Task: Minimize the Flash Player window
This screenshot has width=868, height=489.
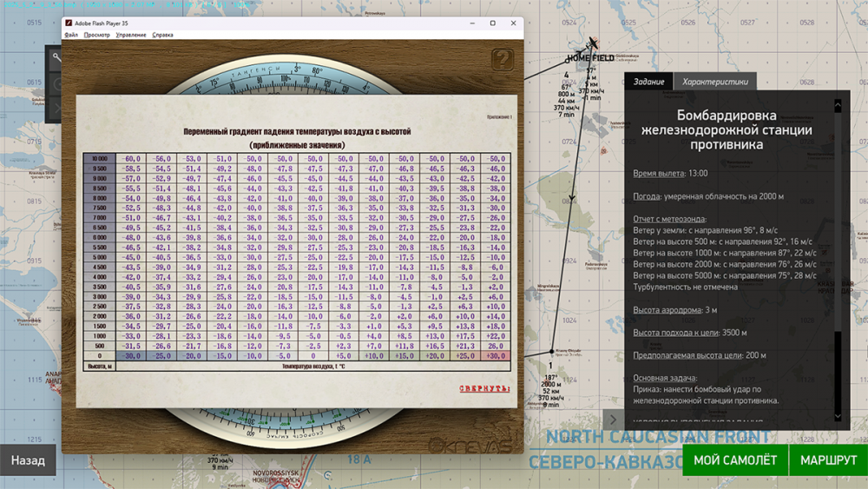Action: point(471,23)
